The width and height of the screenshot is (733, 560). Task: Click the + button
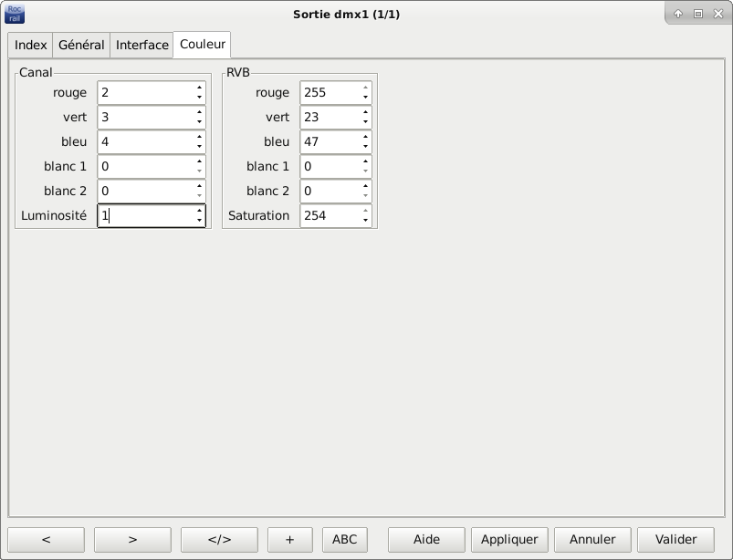(290, 539)
